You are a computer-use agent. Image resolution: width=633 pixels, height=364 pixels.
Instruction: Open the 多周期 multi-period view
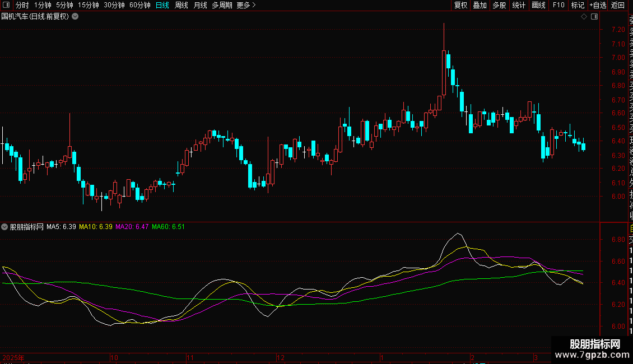(222, 5)
